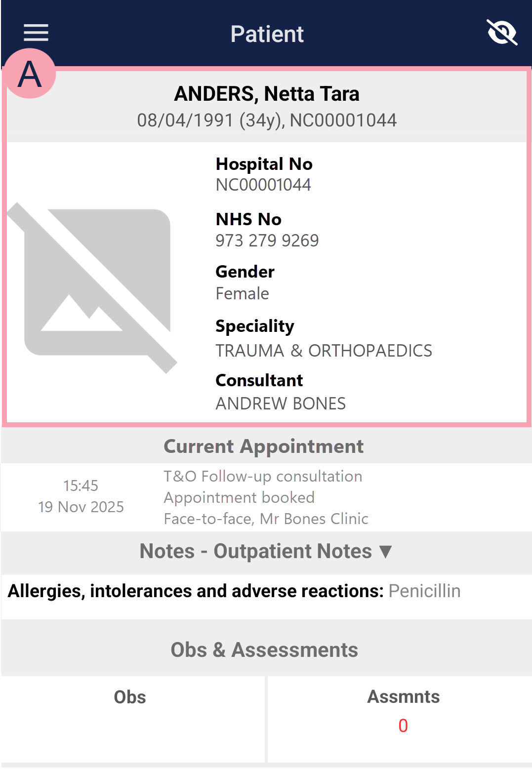The width and height of the screenshot is (532, 769).
Task: Click the NHS number 973 279 9269
Action: 267,241
